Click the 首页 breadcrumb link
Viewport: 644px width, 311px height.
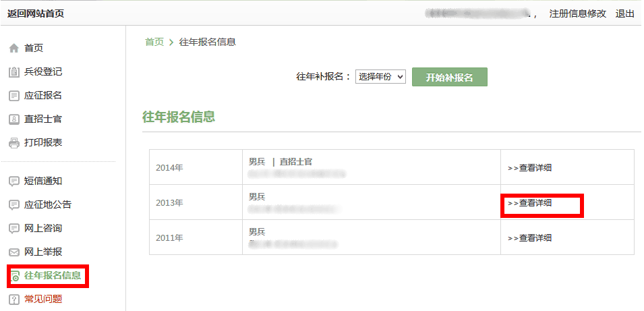(154, 42)
